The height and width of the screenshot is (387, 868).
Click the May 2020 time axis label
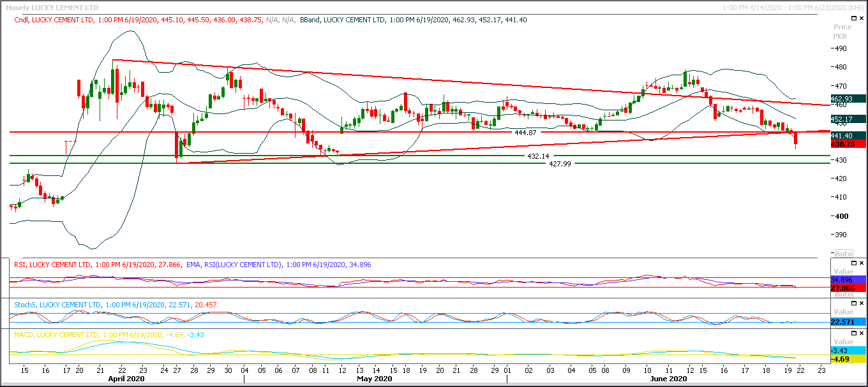[x=374, y=379]
